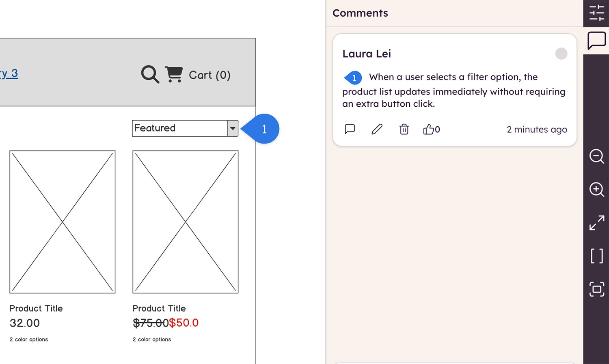
Task: Open the Cart (0) link
Action: tap(209, 75)
